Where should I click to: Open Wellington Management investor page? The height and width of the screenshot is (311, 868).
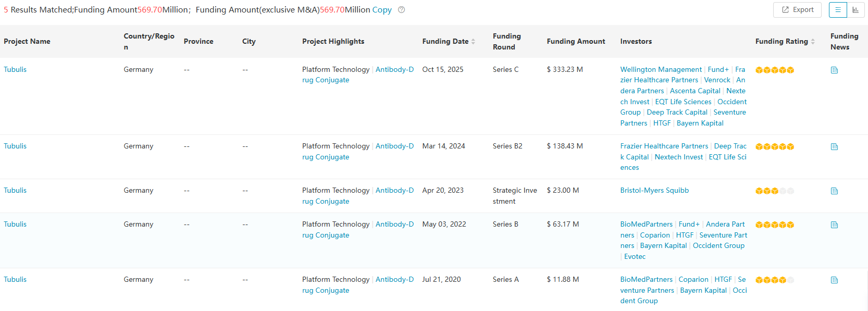pyautogui.click(x=661, y=69)
